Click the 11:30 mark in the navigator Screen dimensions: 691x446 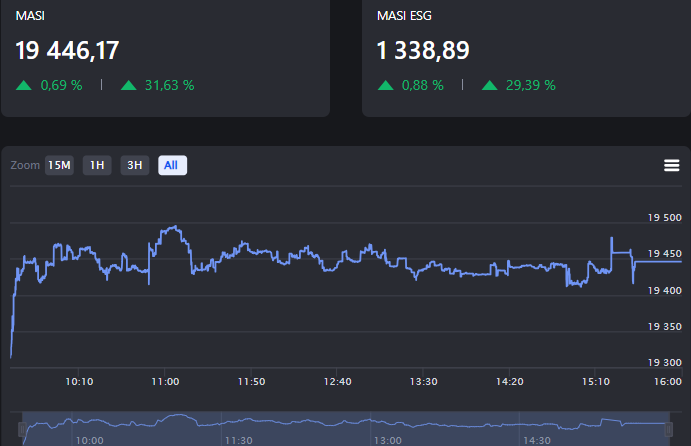[x=238, y=439]
